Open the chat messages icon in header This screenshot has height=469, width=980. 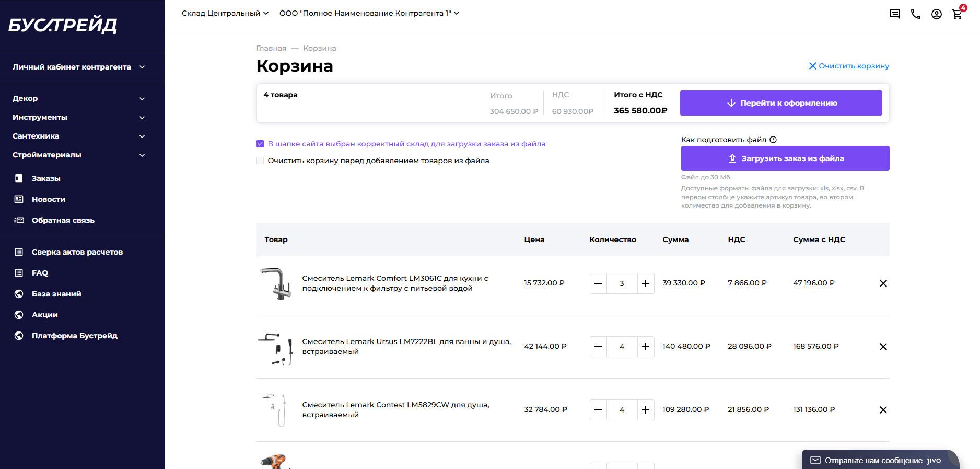(x=895, y=14)
